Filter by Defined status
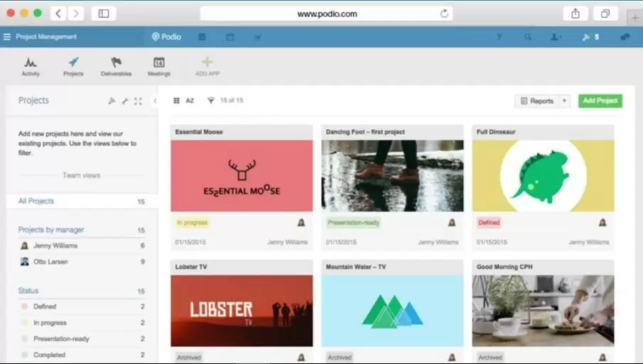The height and width of the screenshot is (364, 643). tap(82, 307)
